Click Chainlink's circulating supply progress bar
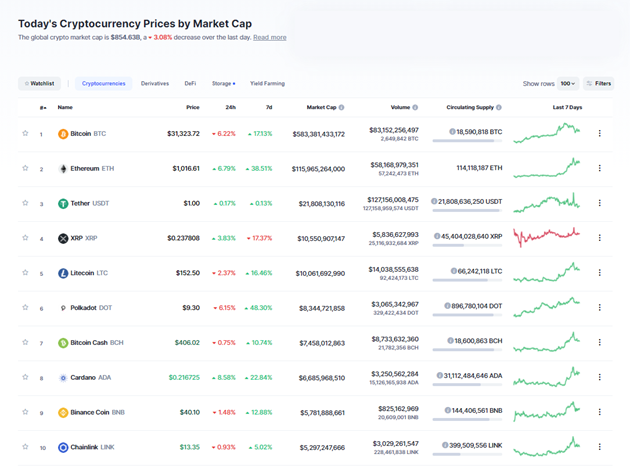The width and height of the screenshot is (630, 472). point(467,454)
